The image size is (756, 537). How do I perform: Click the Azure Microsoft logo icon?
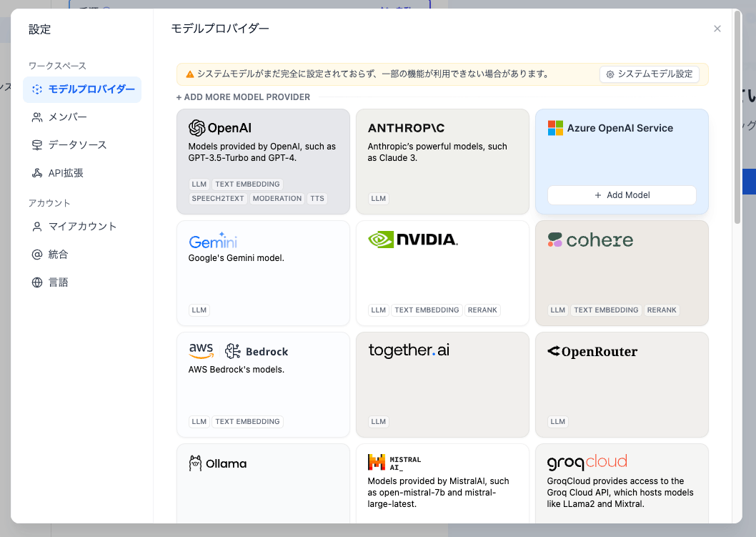coord(555,128)
